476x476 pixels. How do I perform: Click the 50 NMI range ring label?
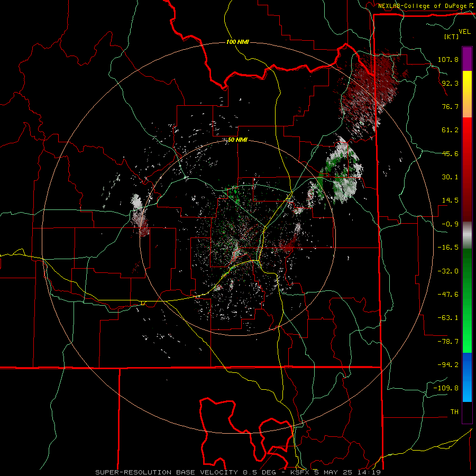(x=237, y=140)
